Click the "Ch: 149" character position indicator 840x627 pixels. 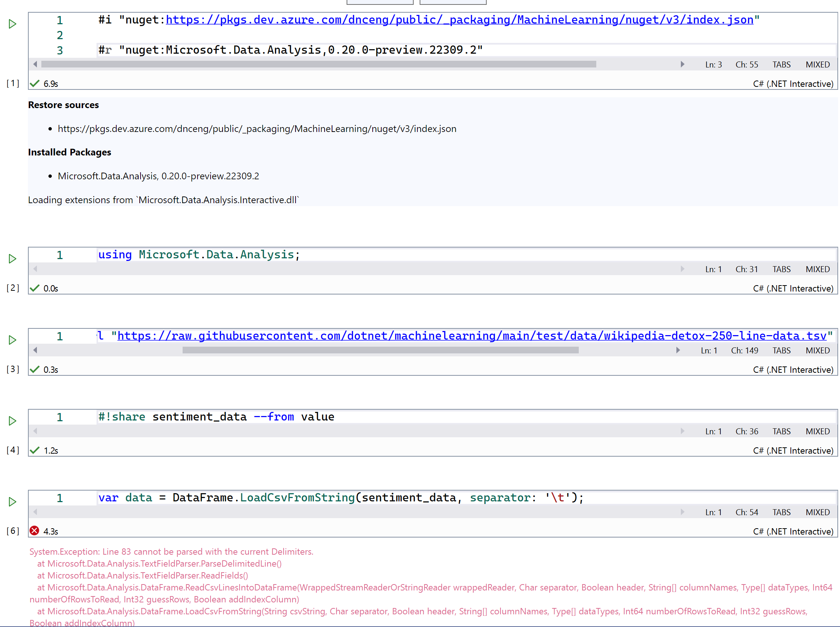(744, 350)
